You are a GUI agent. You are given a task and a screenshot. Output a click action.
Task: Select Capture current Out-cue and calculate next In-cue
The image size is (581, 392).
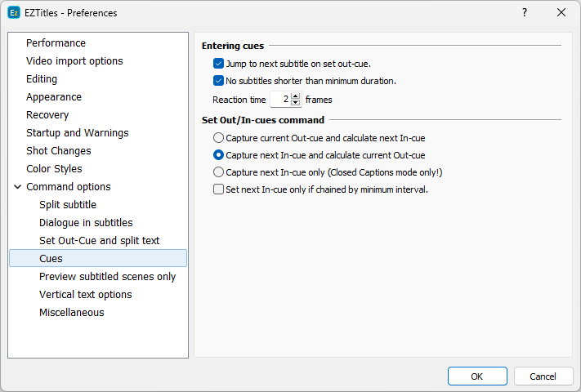point(218,138)
